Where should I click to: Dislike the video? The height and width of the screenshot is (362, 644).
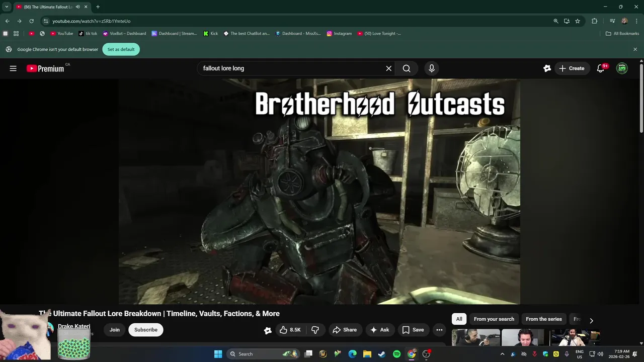[315, 330]
